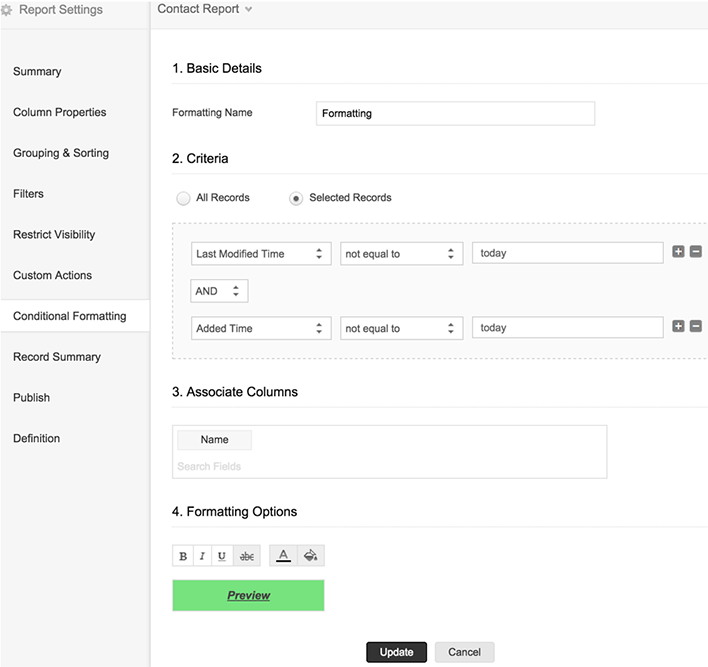Remove the Added Time criteria row
The height and width of the screenshot is (667, 708).
click(x=696, y=326)
